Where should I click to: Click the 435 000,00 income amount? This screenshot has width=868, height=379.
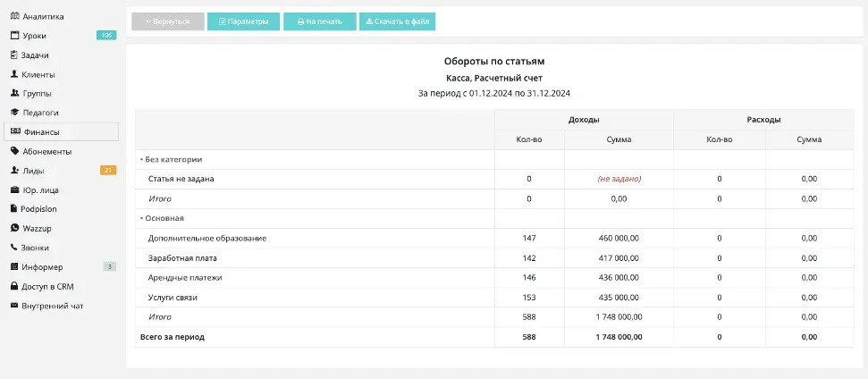(x=619, y=297)
